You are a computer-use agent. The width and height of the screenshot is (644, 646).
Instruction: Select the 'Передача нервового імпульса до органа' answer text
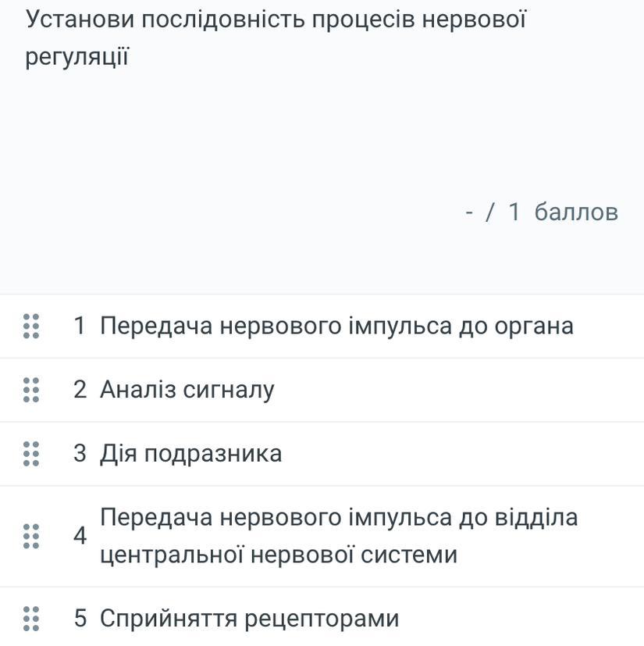(336, 326)
